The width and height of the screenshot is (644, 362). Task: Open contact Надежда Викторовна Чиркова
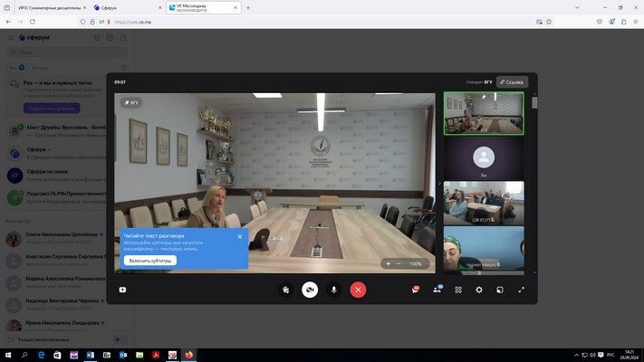pos(56,305)
